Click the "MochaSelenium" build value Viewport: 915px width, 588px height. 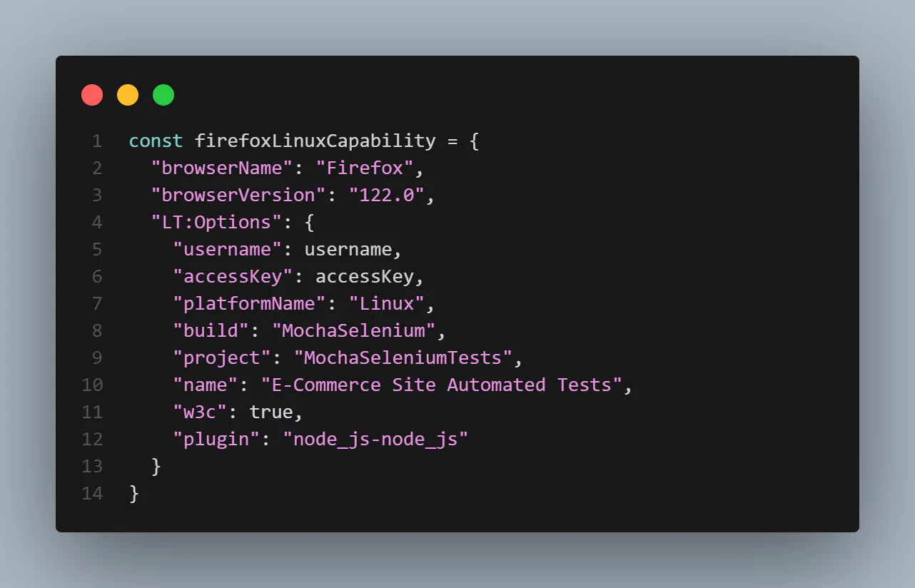pos(353,330)
